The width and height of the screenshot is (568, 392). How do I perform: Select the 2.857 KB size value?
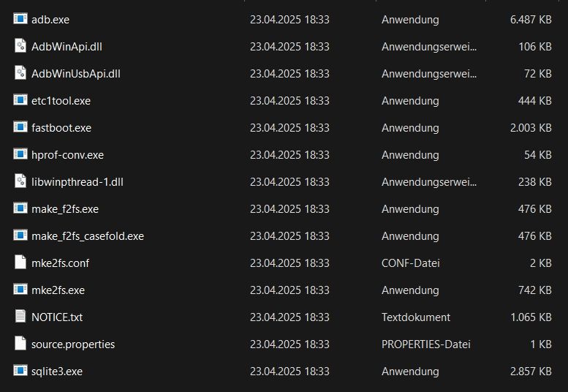point(531,372)
